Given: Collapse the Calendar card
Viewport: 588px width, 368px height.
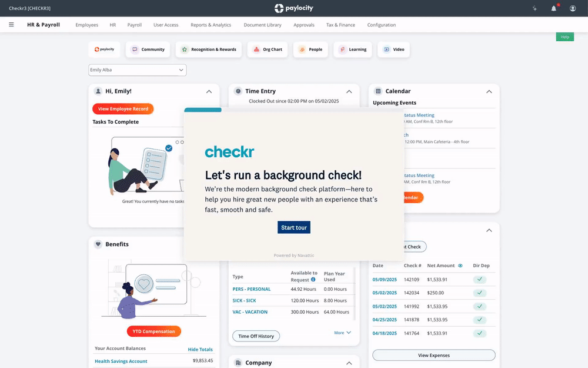Looking at the screenshot, I should point(489,92).
